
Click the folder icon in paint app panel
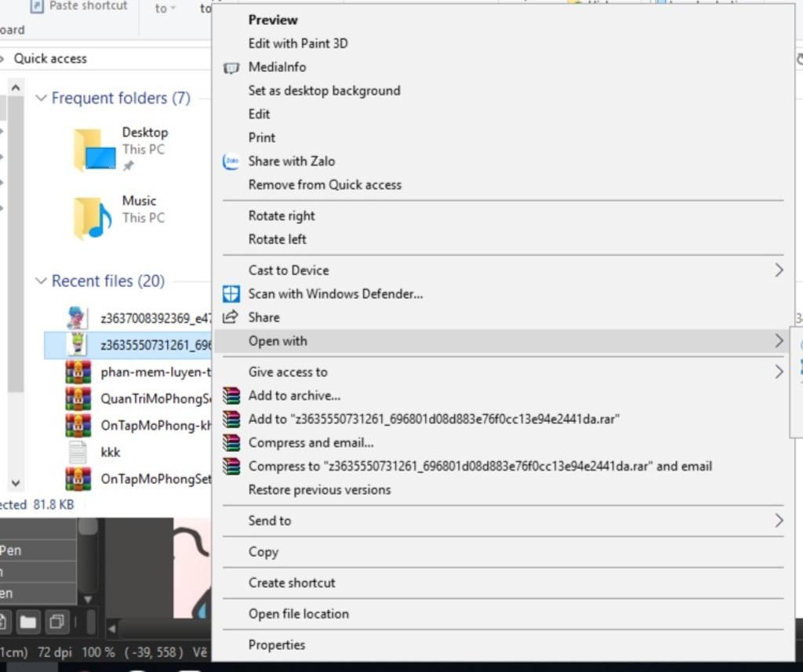[28, 623]
